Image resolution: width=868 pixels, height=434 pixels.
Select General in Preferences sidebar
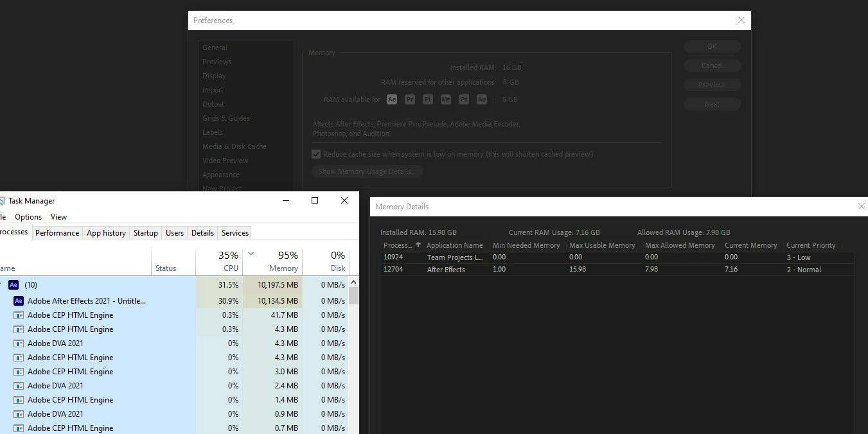point(215,48)
